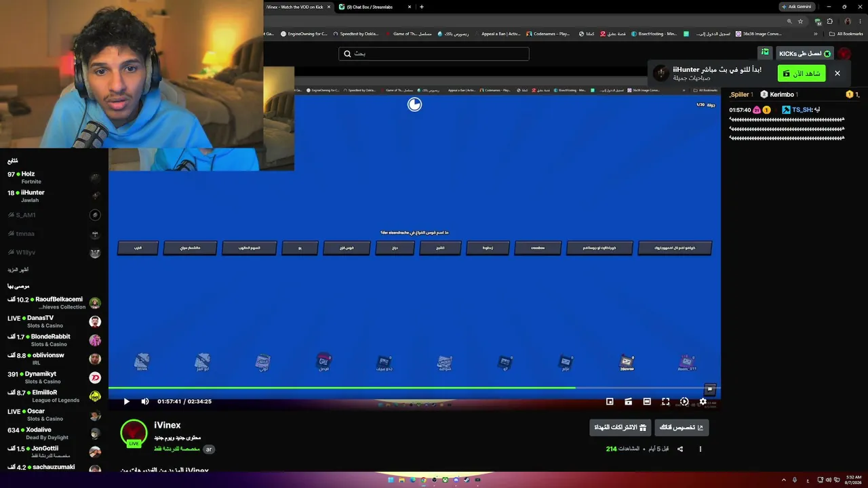Open the EngineOwning bookmark
The image size is (868, 488).
pos(304,34)
